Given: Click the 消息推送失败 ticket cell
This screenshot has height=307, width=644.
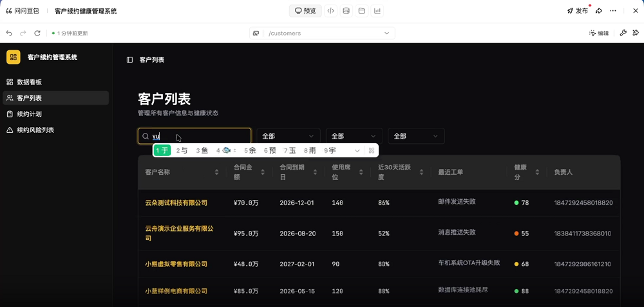Looking at the screenshot, I should (457, 232).
